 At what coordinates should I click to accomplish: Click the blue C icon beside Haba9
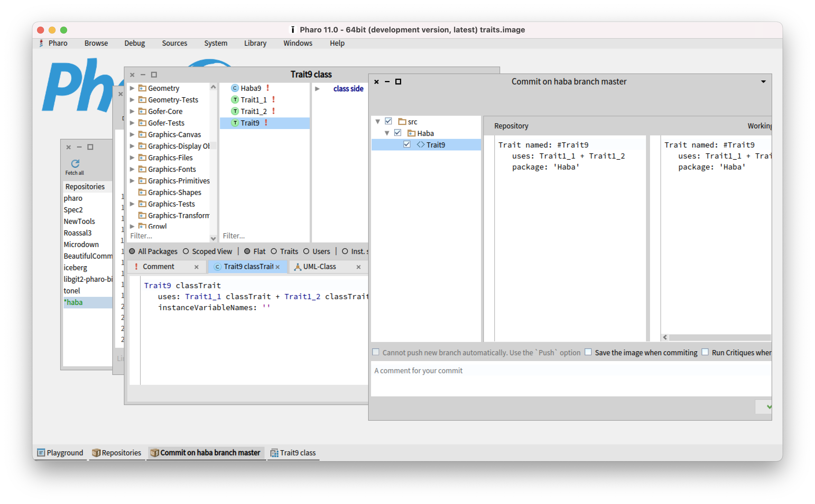tap(235, 88)
